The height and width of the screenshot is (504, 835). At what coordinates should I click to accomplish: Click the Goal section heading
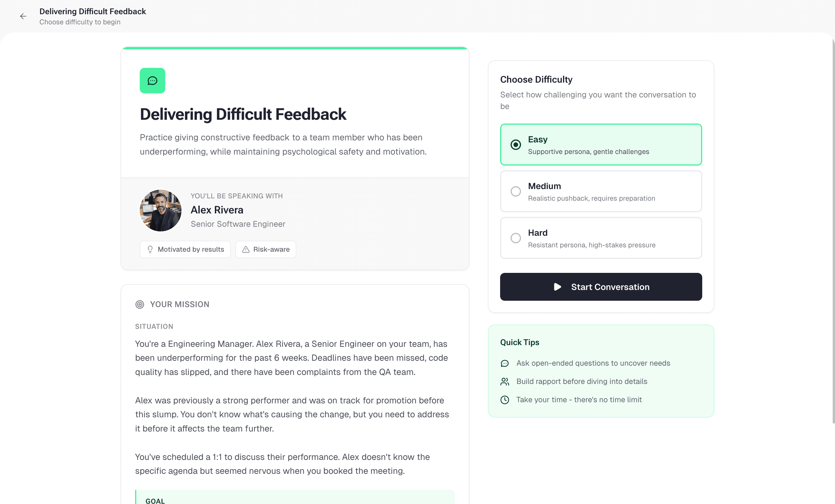[155, 501]
